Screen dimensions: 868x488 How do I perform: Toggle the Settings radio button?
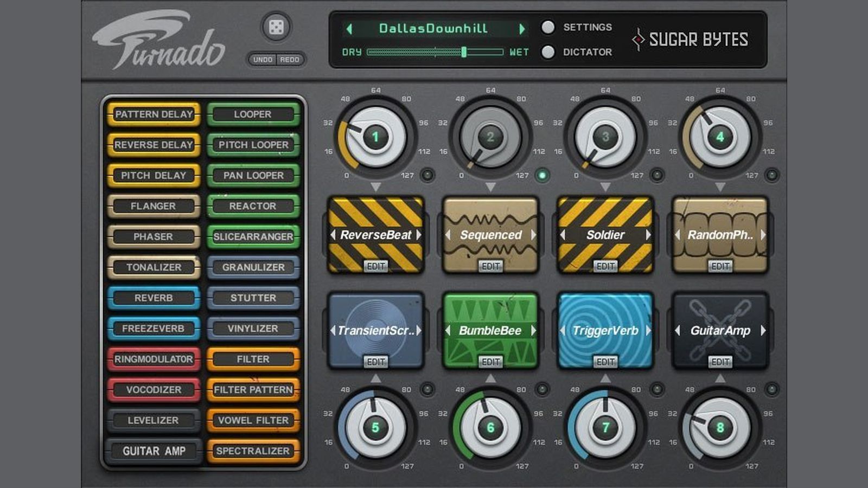[x=548, y=27]
